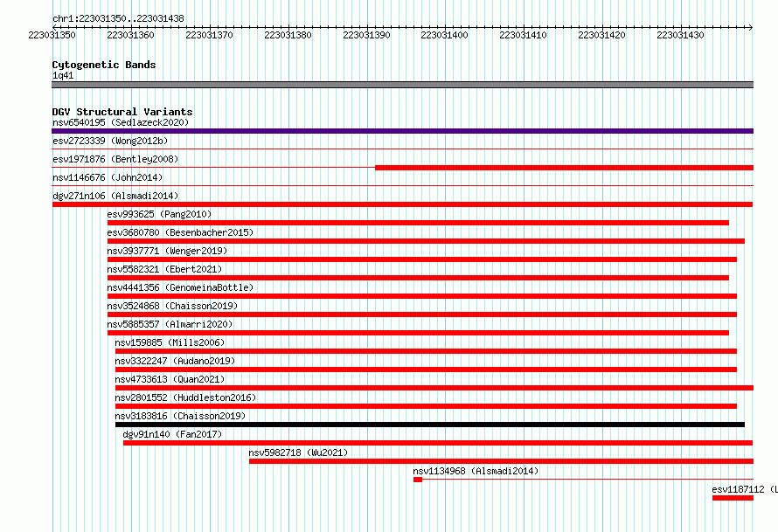Select the red nsv5582321 variant bar
Screen dimensions: 778x532
[x=418, y=278]
